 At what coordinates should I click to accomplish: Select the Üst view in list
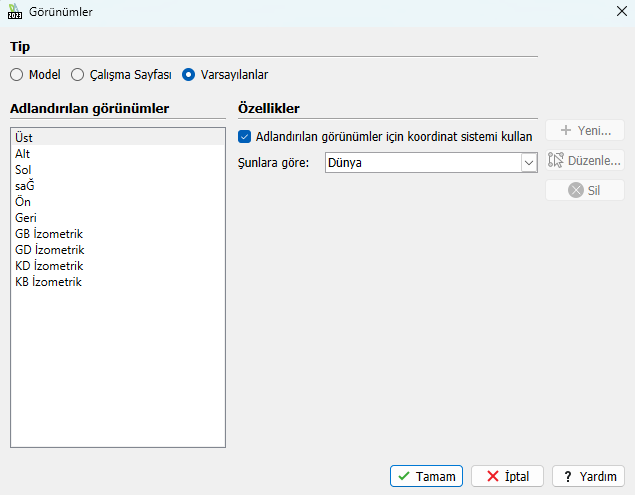(26, 137)
